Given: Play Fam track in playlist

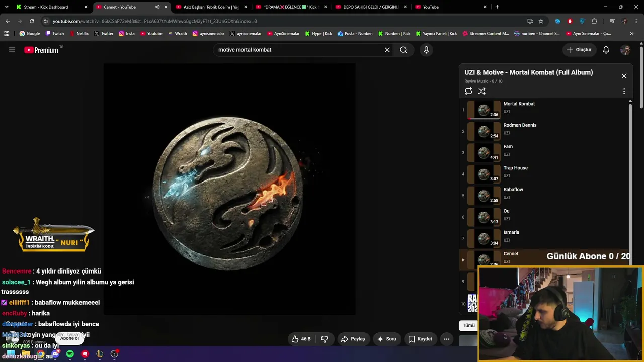Looking at the screenshot, I should coord(543,152).
